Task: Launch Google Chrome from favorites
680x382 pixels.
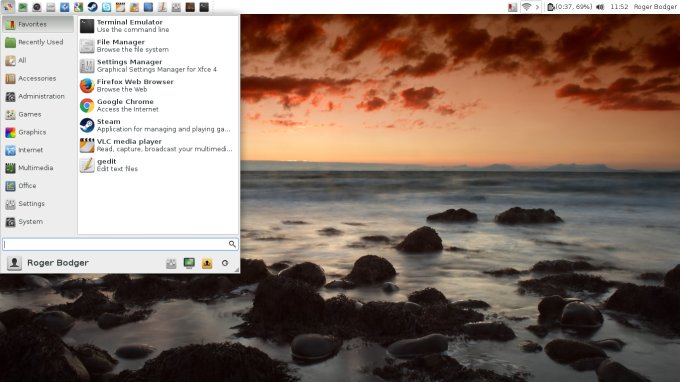Action: pyautogui.click(x=158, y=105)
